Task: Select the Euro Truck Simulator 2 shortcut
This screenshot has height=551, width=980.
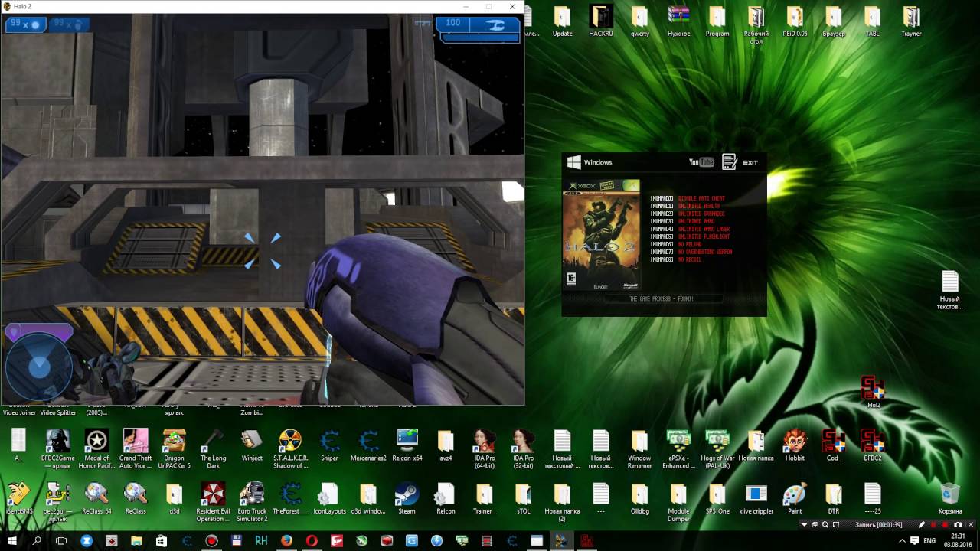Action: click(x=252, y=502)
